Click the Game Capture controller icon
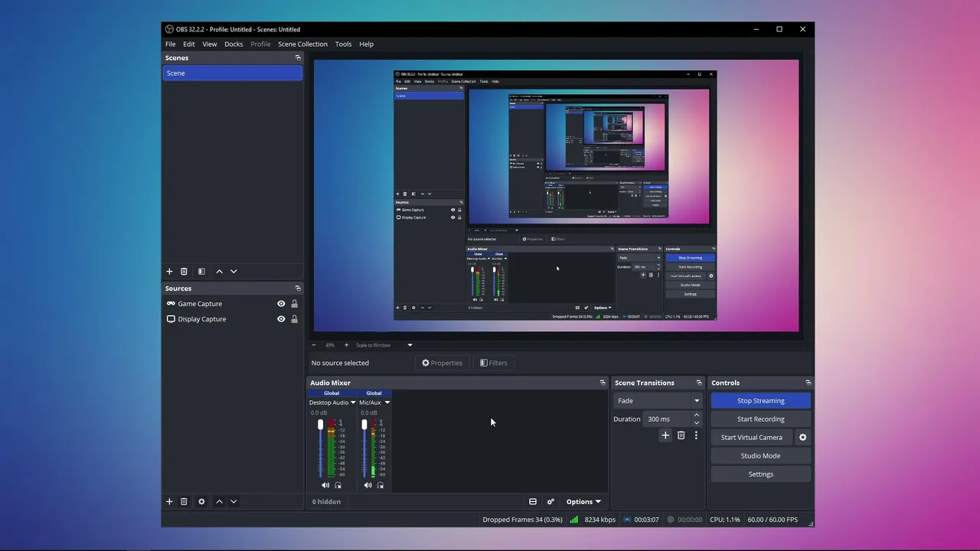 (171, 304)
